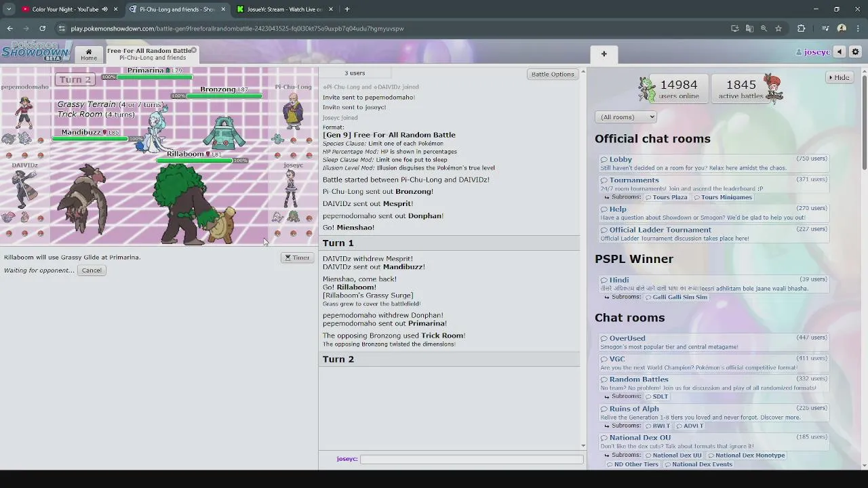Open the joseyc username menu
The height and width of the screenshot is (488, 868).
pos(812,52)
